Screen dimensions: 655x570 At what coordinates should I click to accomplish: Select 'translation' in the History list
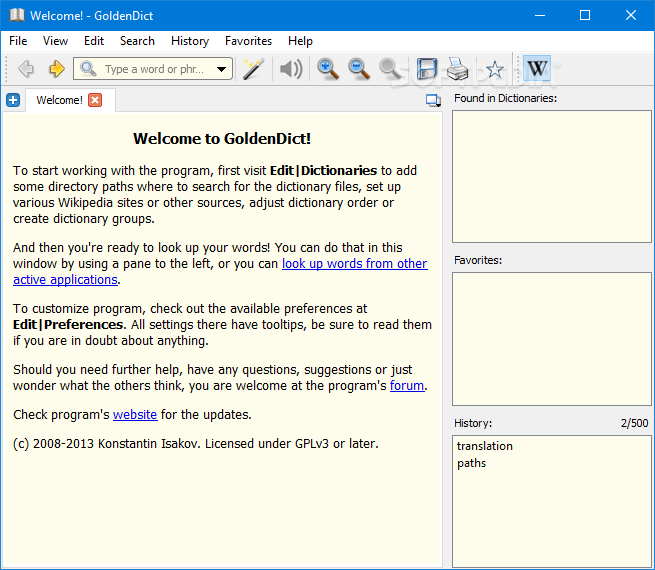click(x=485, y=446)
